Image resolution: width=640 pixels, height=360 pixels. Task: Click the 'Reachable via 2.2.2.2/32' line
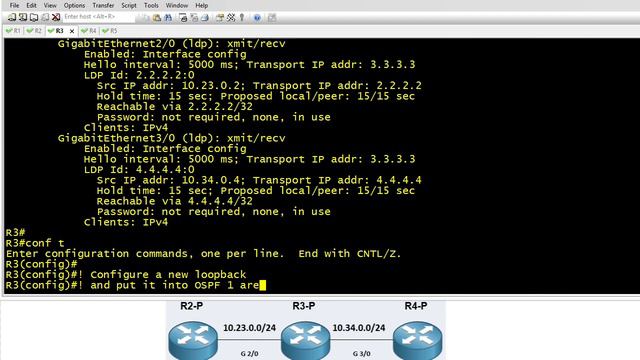click(x=175, y=107)
